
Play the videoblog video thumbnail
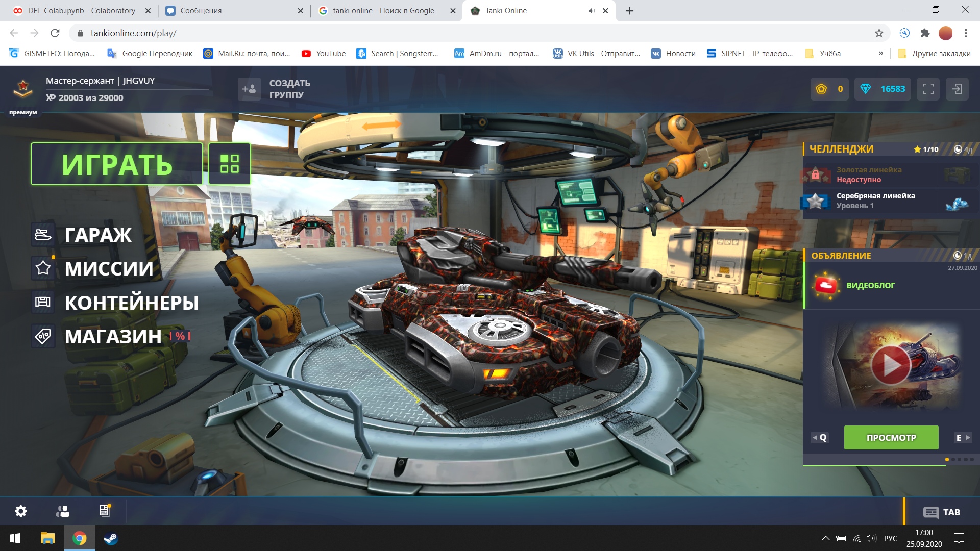pyautogui.click(x=891, y=365)
